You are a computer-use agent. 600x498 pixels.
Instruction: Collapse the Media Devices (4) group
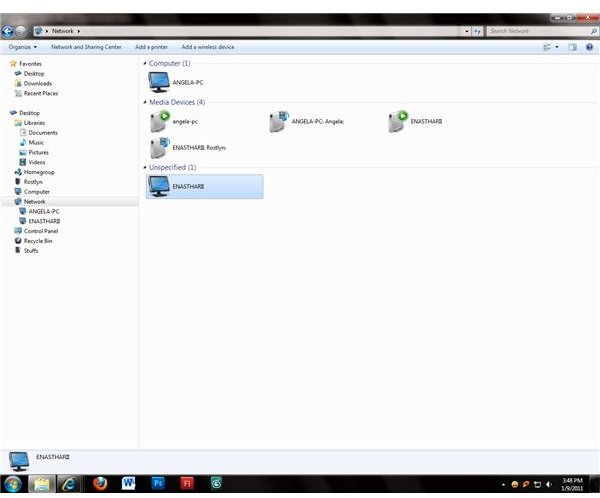point(145,102)
